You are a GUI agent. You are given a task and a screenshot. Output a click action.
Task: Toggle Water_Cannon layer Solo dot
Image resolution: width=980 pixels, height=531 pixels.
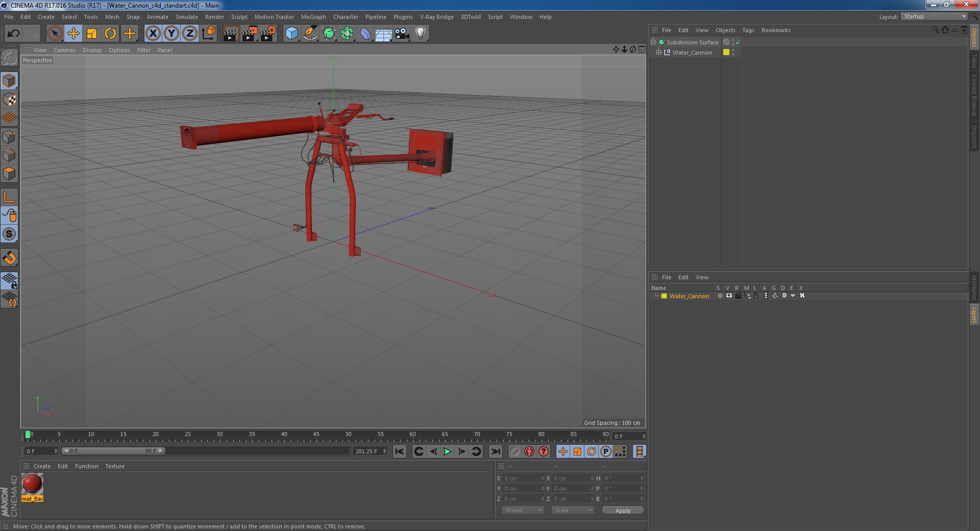720,296
